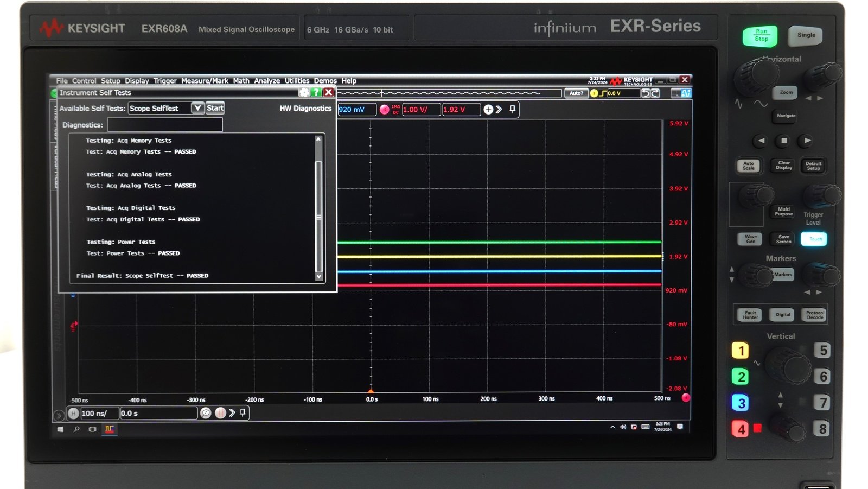Expand the arrow panel at bottom-left
The width and height of the screenshot is (868, 489).
point(59,416)
